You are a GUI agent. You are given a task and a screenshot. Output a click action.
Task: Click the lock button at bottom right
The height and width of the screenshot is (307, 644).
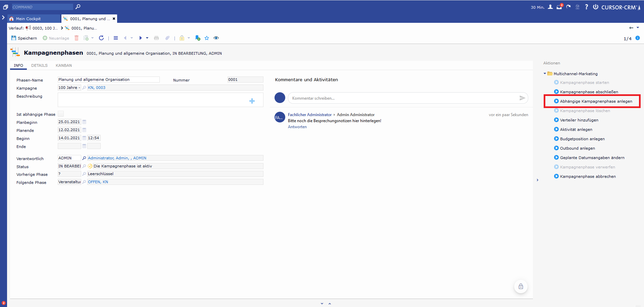(521, 286)
